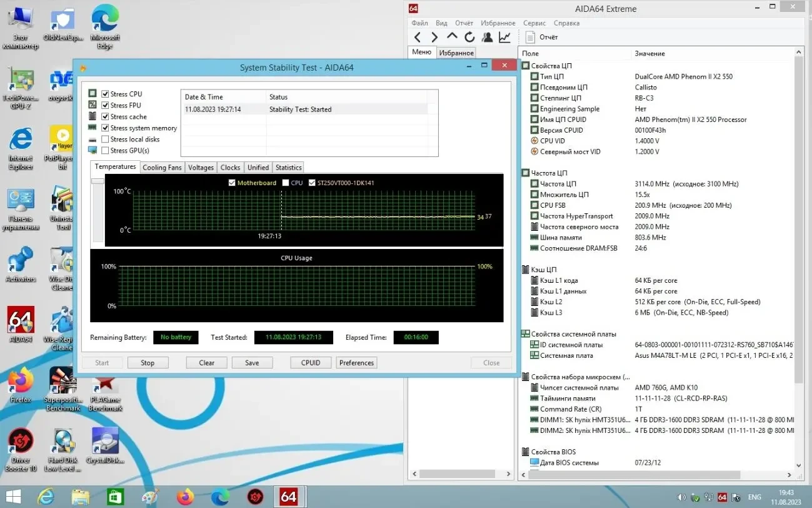Click the user silhouette toolbar icon
Screen dimensions: 812x508
pos(487,38)
